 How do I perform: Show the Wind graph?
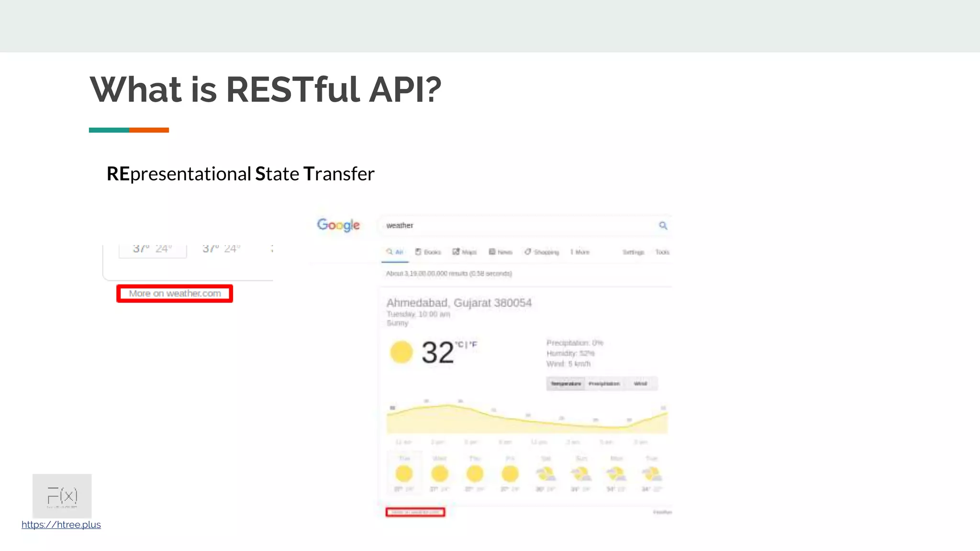[640, 384]
